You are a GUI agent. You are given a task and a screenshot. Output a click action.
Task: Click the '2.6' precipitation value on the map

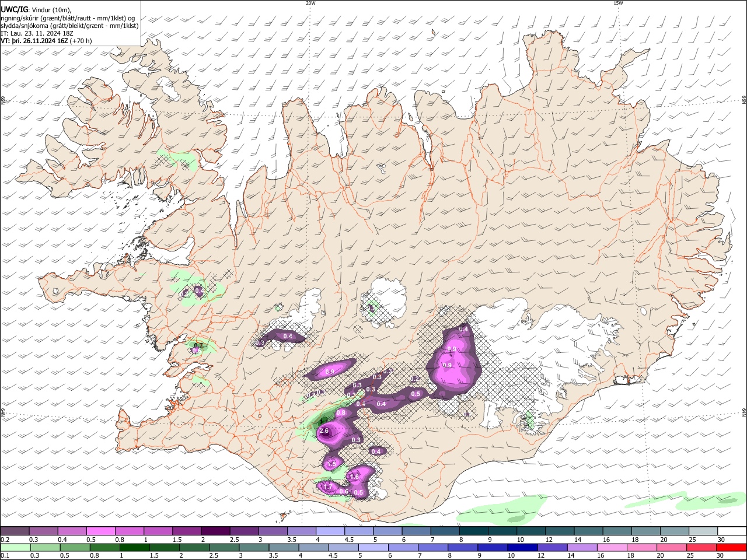(x=324, y=431)
